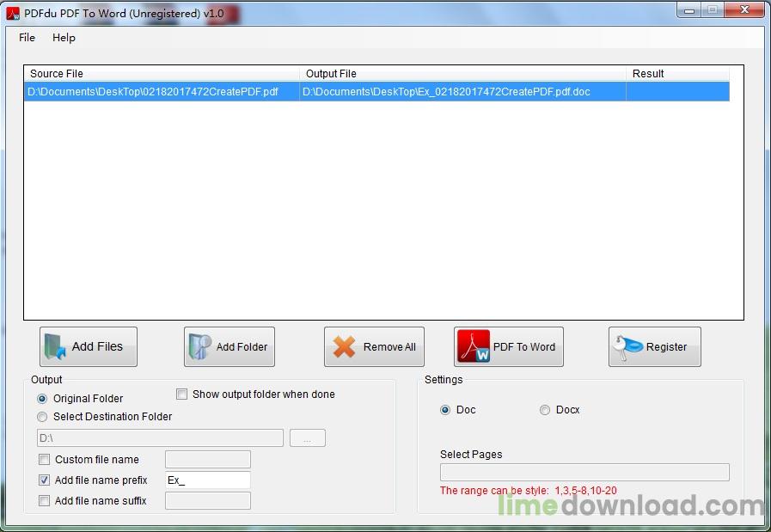
Task: Click the Register button label
Action: pos(666,346)
